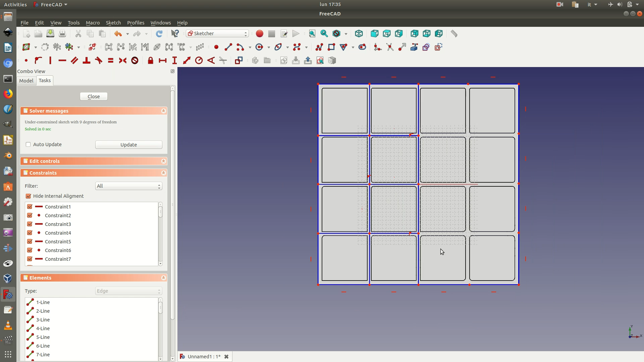This screenshot has width=644, height=362.
Task: Open the Edit menu
Action: pyautogui.click(x=39, y=23)
